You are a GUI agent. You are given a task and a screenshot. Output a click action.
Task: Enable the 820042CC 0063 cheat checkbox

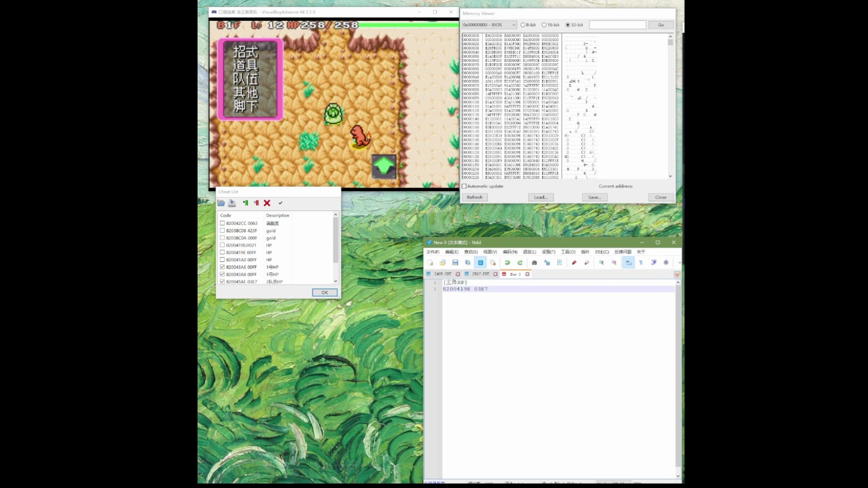222,223
